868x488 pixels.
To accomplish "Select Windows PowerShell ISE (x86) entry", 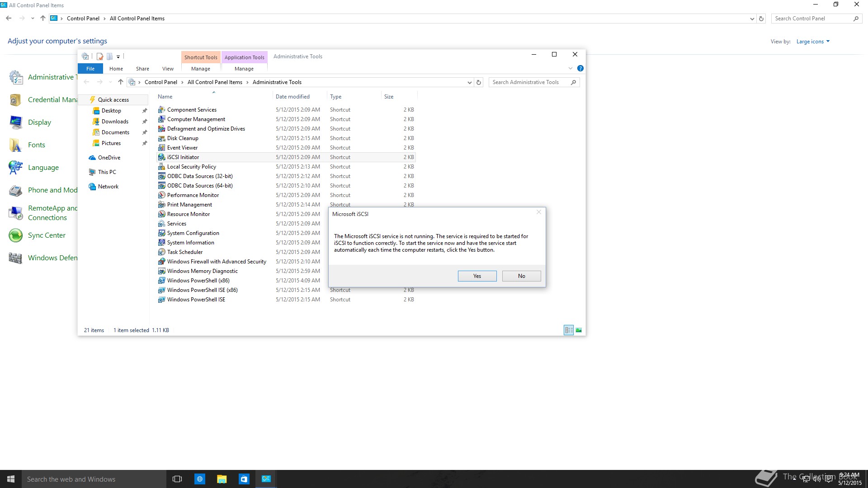I will 202,290.
